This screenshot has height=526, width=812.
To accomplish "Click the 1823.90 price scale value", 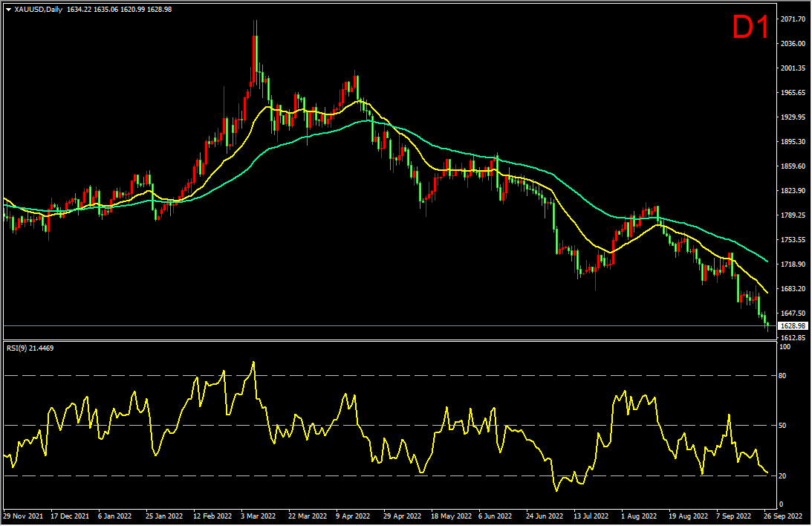I will point(793,190).
